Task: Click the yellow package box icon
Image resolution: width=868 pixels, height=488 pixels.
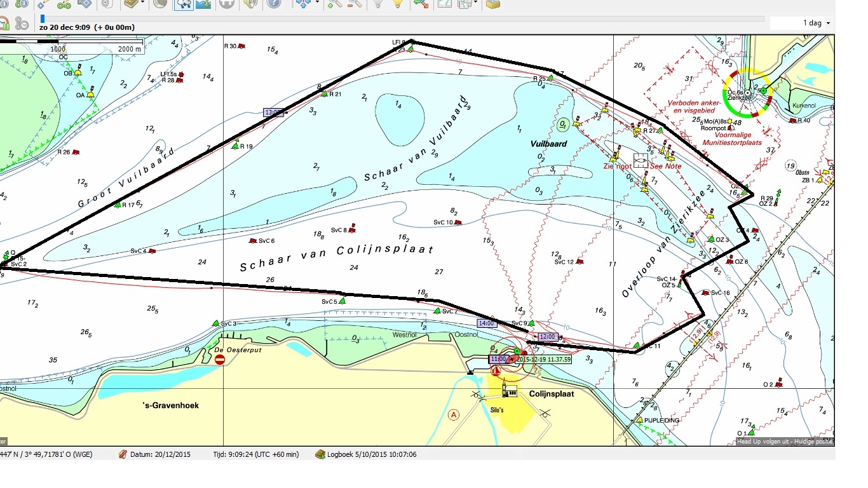Action: [492, 4]
